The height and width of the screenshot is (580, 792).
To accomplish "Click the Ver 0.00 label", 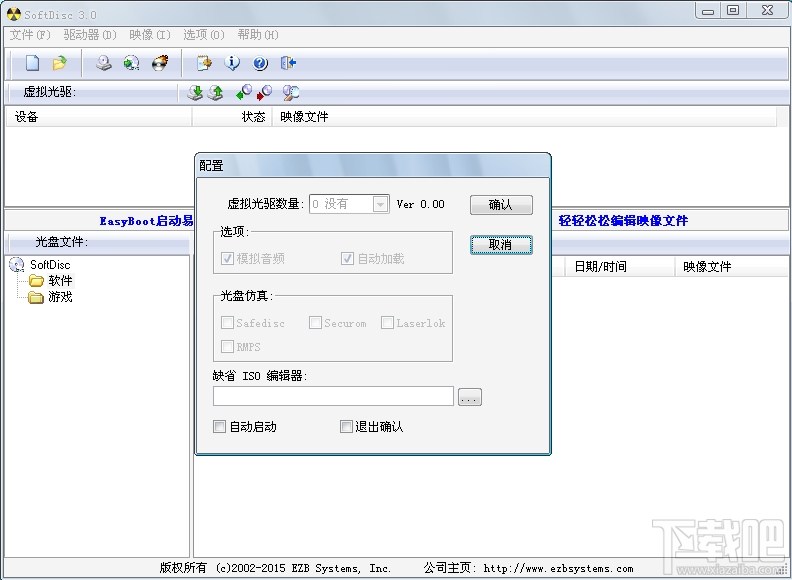I will [420, 204].
